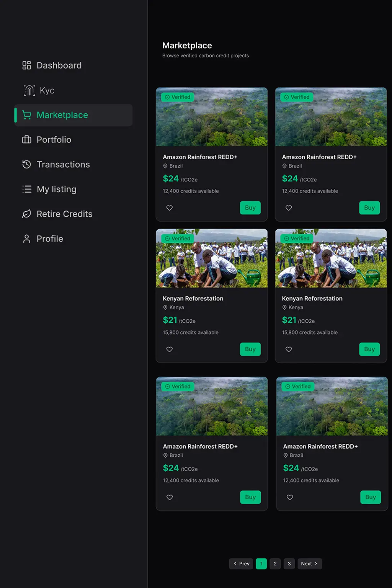Click the Retire Credits leaf icon

[x=26, y=214]
